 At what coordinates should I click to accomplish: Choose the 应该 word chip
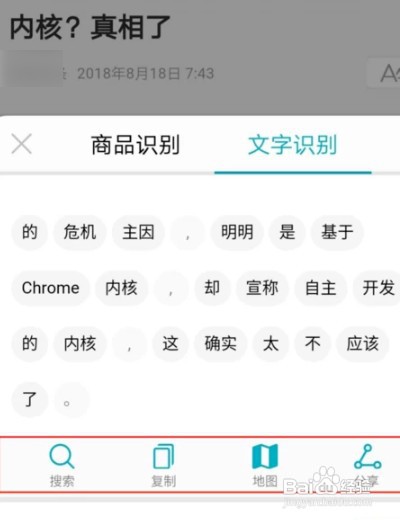tap(363, 344)
